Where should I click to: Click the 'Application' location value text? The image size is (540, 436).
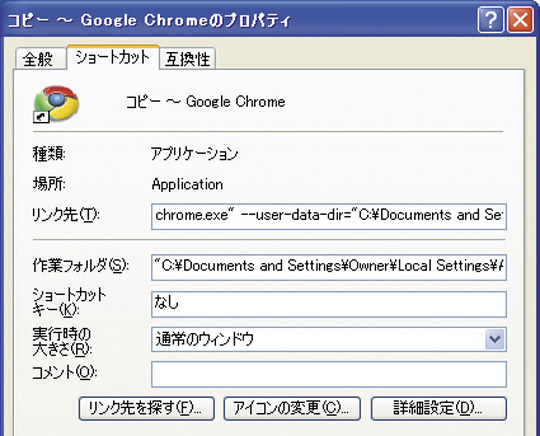pyautogui.click(x=187, y=185)
